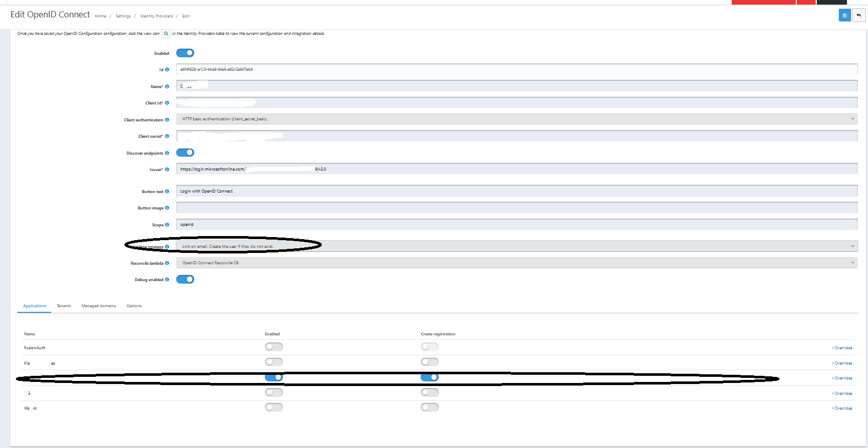Click the save icon button
Screen dimensions: 868x448
844,15
